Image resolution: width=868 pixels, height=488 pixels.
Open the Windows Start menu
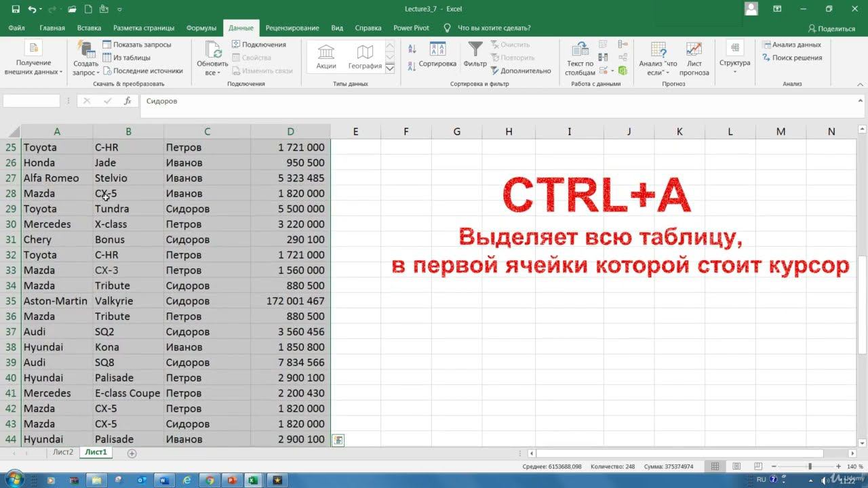(14, 480)
